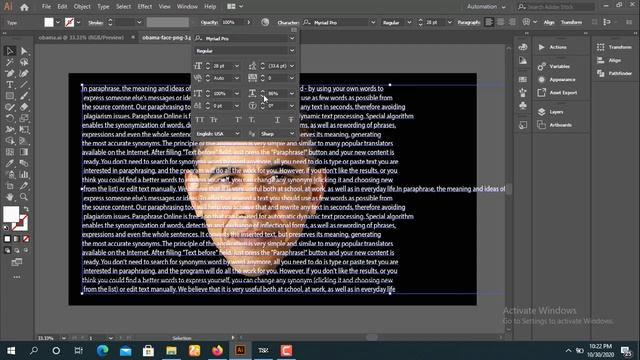640x360 pixels.
Task: Select the Type tool in toolbar
Action: tap(10, 85)
